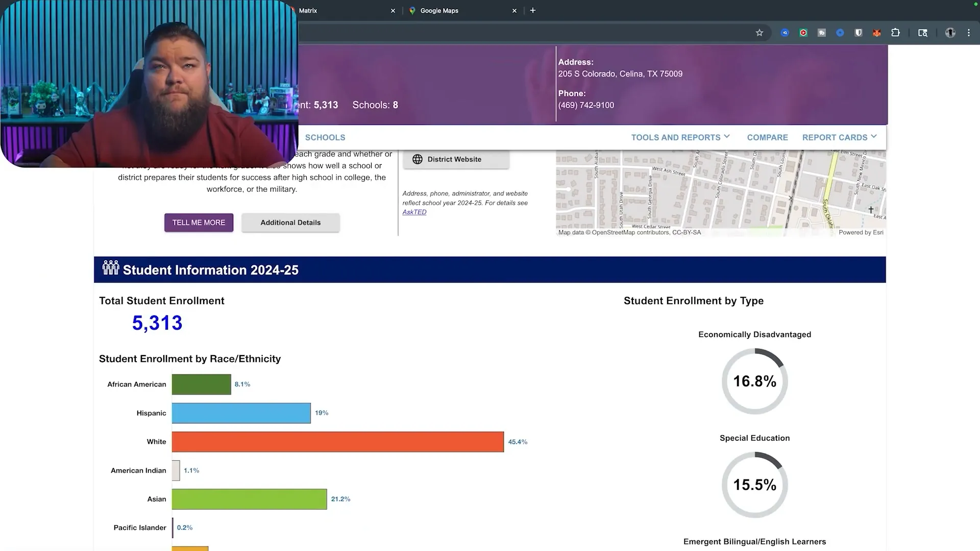980x551 pixels.
Task: Click the 21.2% label for Asian
Action: point(340,499)
